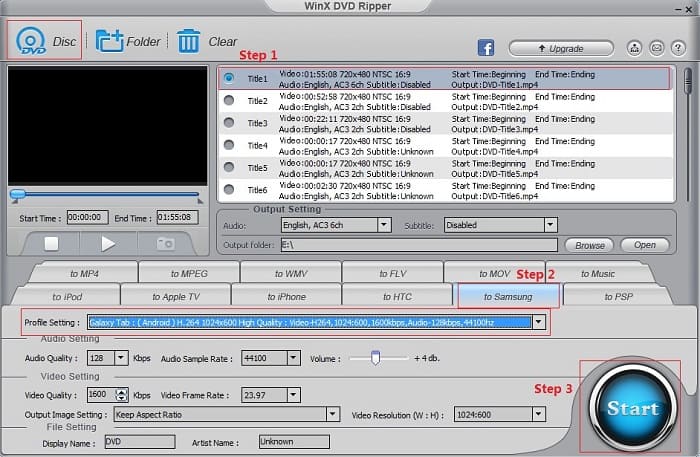Switch to the to Apple TV tab
700x457 pixels.
[176, 296]
